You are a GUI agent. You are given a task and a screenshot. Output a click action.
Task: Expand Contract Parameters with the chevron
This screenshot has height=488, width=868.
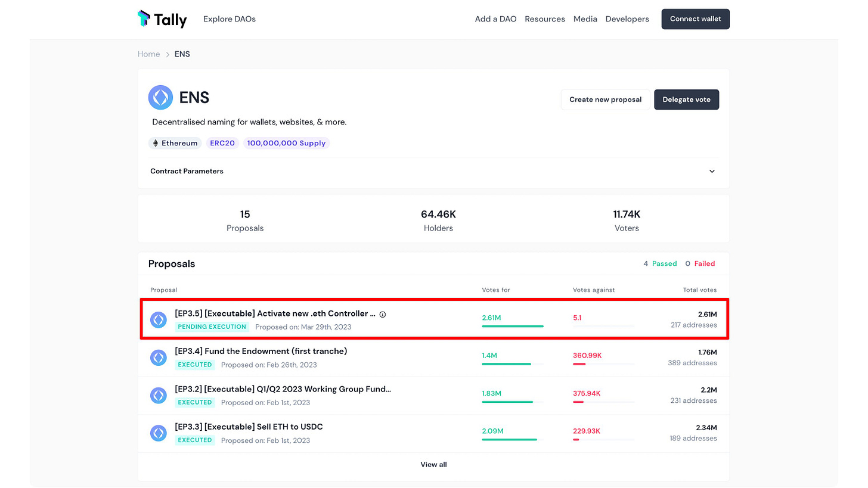[712, 171]
